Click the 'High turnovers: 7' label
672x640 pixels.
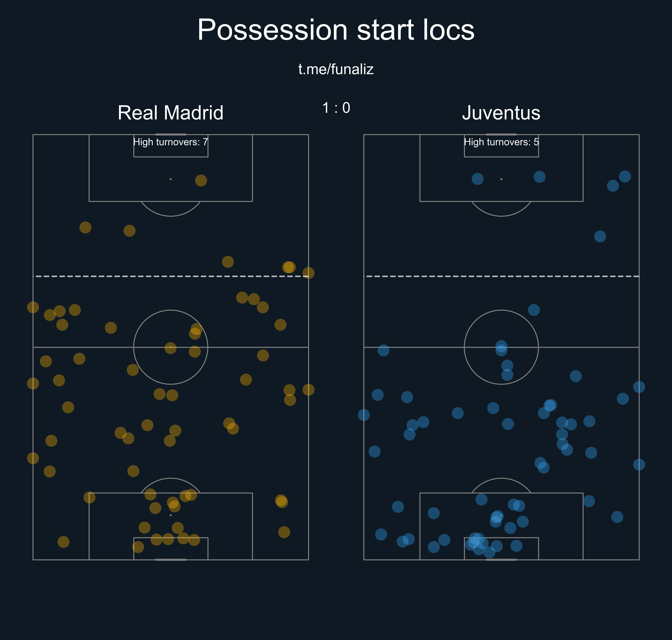point(170,142)
